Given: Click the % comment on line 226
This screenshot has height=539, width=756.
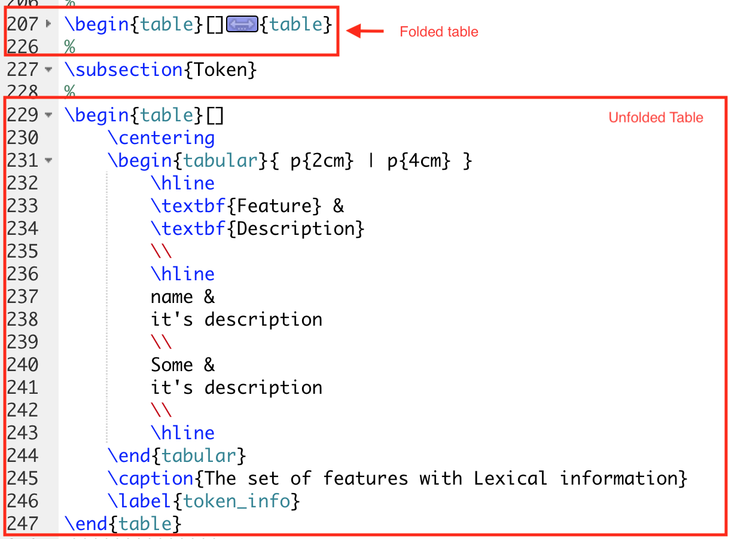Looking at the screenshot, I should (x=69, y=47).
